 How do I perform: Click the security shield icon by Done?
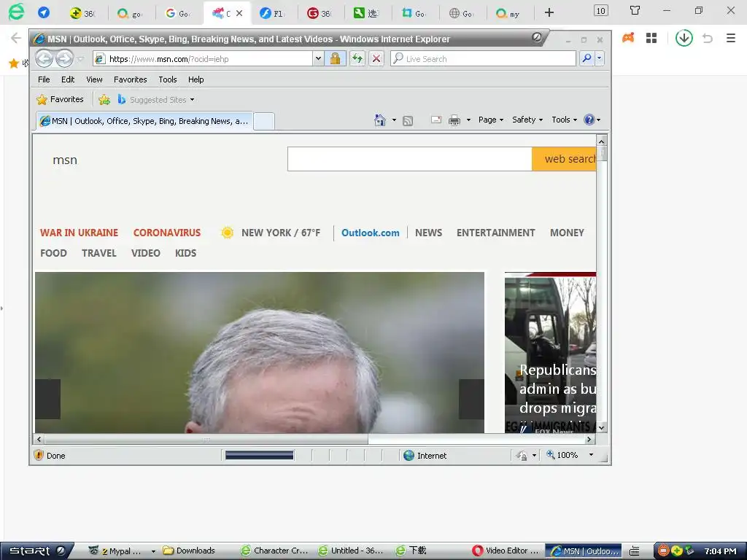point(39,455)
